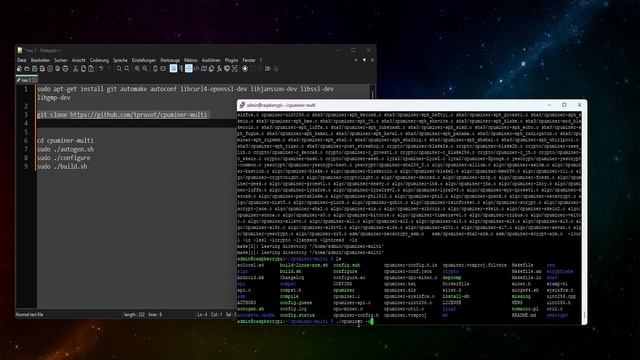Select the 'new 1' document tab

pos(27,80)
